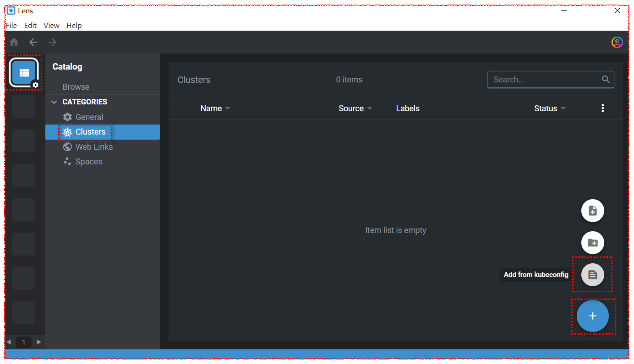Image resolution: width=634 pixels, height=364 pixels.
Task: Navigate forward with the right arrow
Action: click(x=53, y=42)
